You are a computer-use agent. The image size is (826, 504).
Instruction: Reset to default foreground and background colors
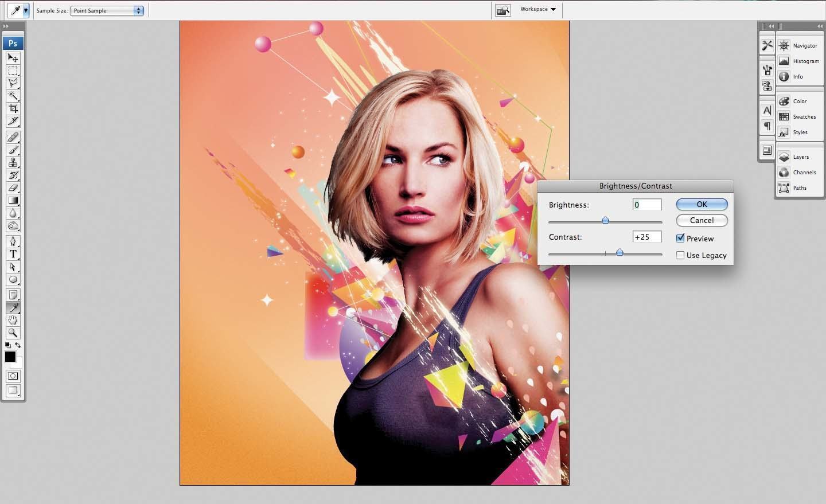coord(7,345)
